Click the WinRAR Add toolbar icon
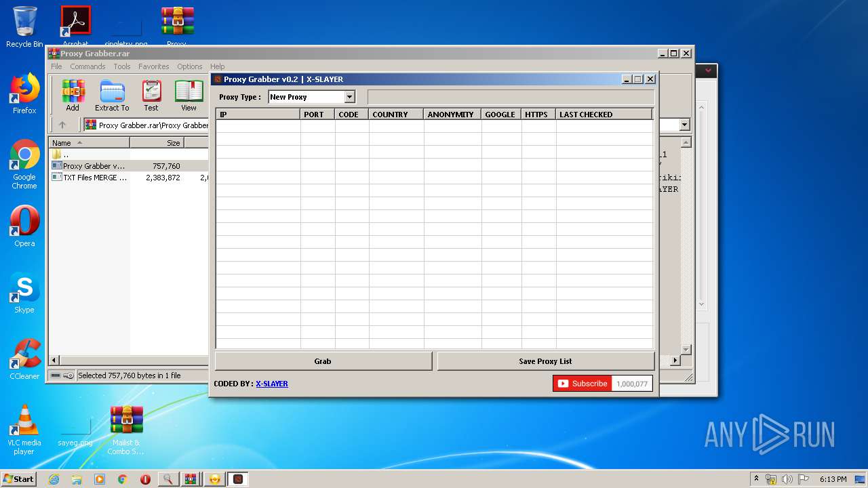 [x=73, y=96]
